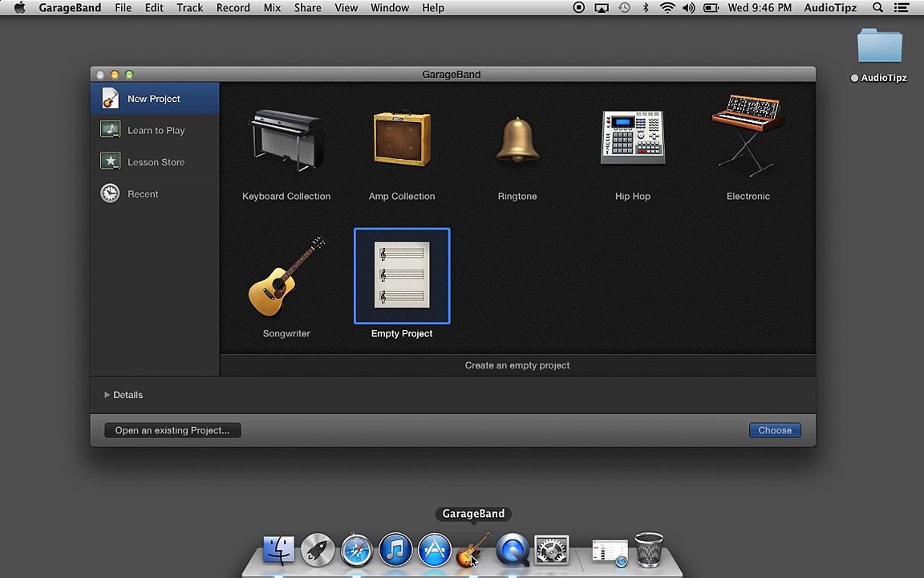The image size is (924, 578).
Task: Select the Songwriter guitar template
Action: pyautogui.click(x=286, y=276)
